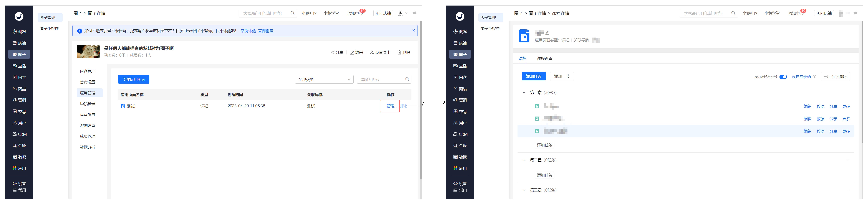Open 商品 in the left window's dark sidebar
868x204 pixels.
point(19,89)
